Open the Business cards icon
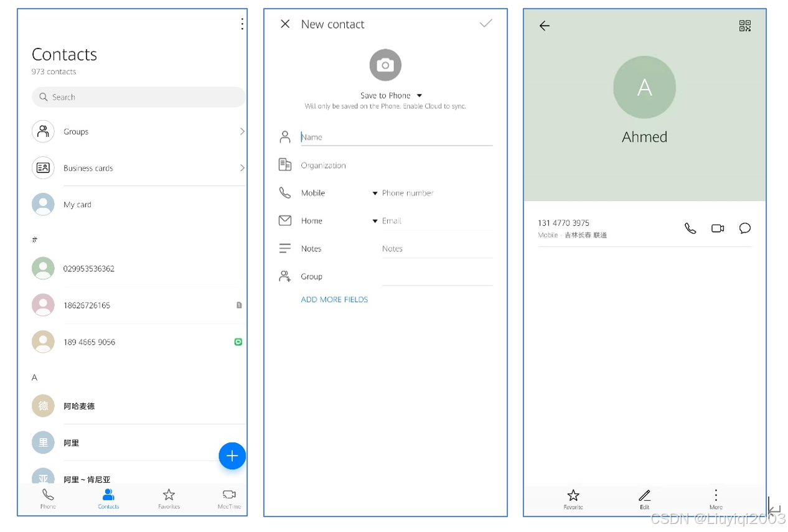The width and height of the screenshot is (788, 532). click(x=43, y=168)
